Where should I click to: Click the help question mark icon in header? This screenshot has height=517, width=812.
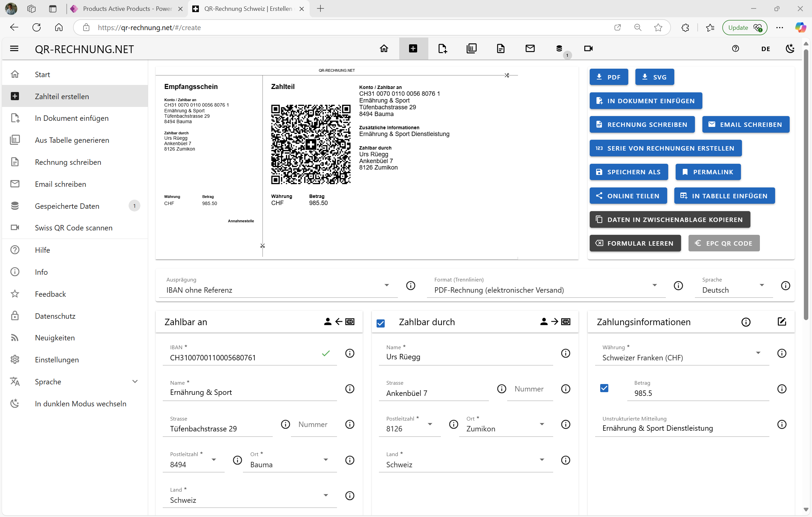coord(735,49)
